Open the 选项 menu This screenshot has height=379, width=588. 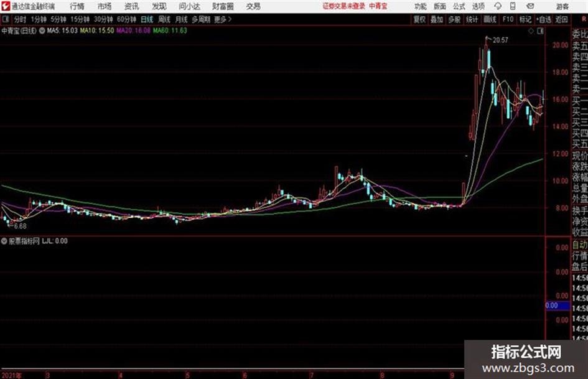(x=478, y=6)
